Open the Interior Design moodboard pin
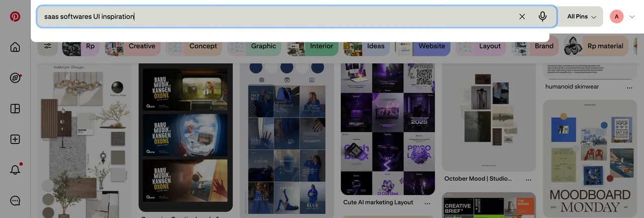 (85, 140)
